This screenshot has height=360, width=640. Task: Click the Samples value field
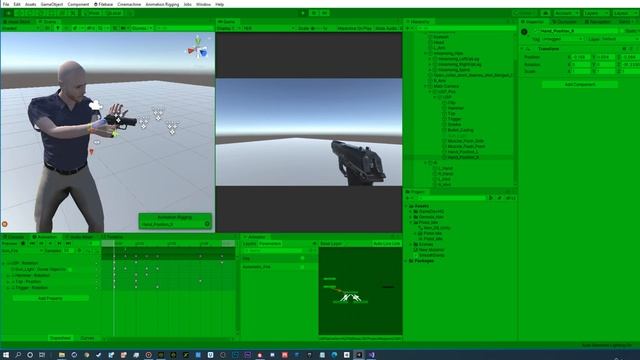coord(68,251)
